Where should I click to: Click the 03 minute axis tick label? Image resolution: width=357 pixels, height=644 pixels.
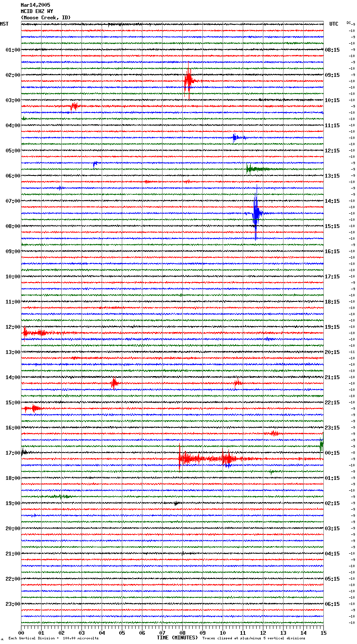(82, 633)
